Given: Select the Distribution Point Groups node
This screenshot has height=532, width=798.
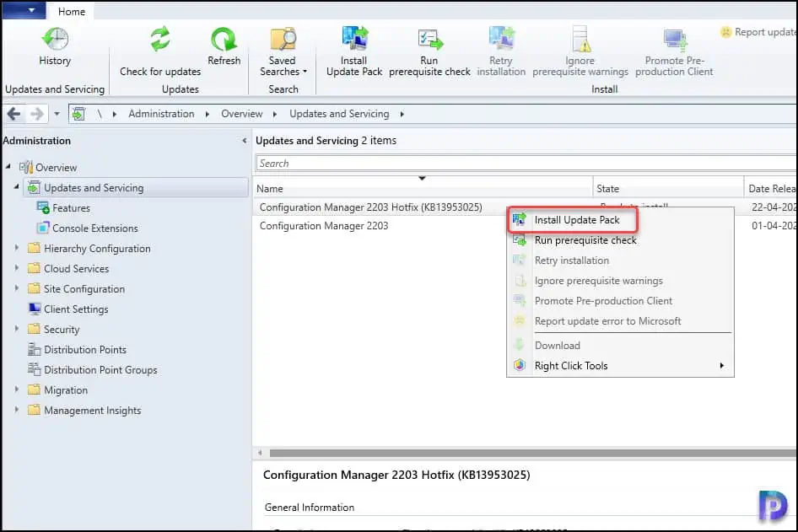Looking at the screenshot, I should [x=100, y=370].
